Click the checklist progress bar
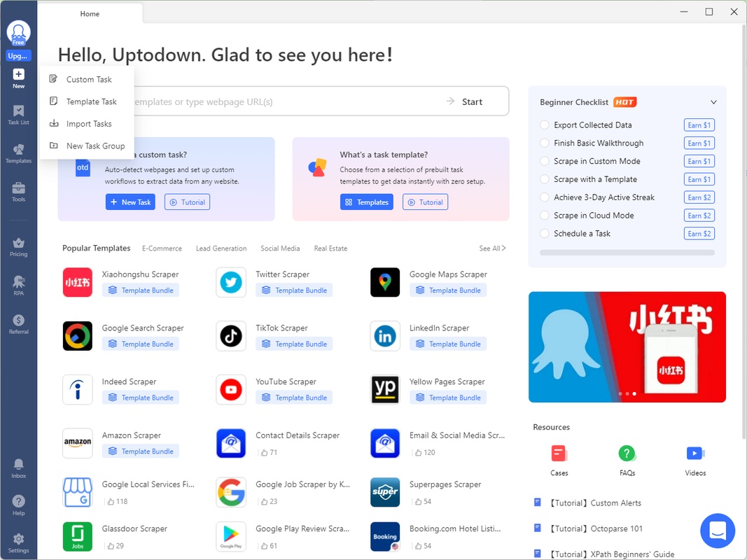The height and width of the screenshot is (560, 747). (x=627, y=253)
